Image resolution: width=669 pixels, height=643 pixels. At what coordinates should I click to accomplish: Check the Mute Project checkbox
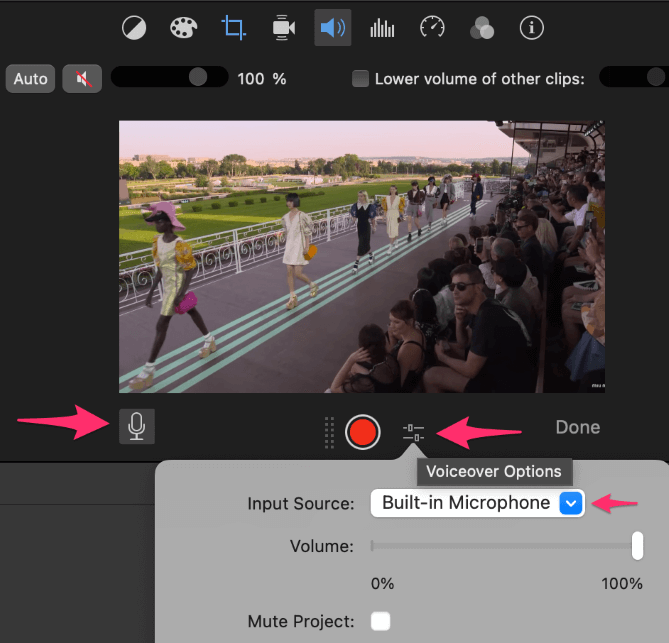380,621
